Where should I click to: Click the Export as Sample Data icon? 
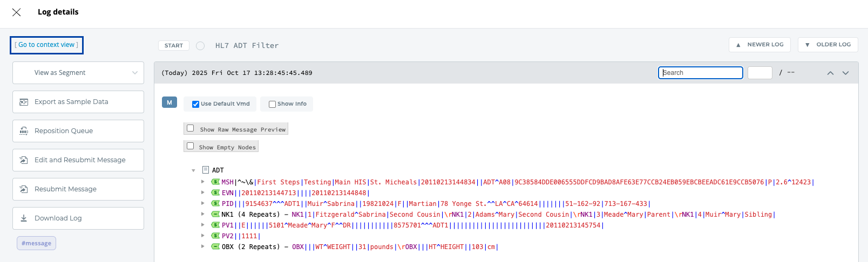pos(24,102)
